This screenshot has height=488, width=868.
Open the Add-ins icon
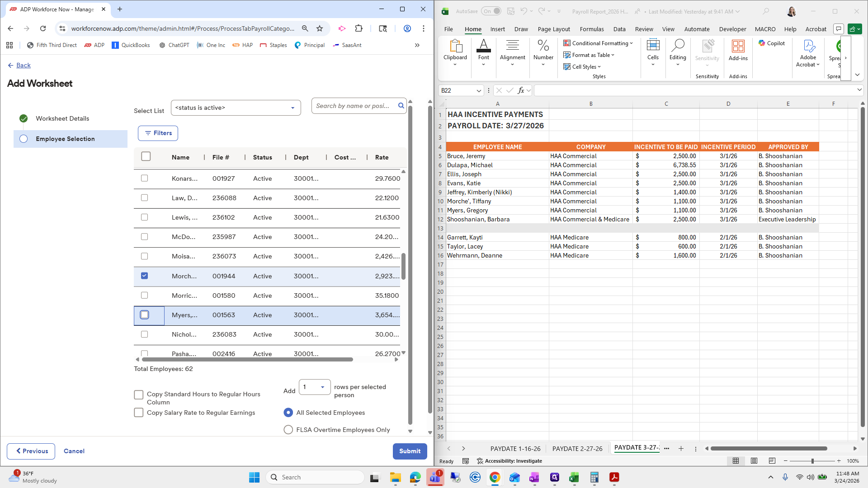[x=738, y=47]
